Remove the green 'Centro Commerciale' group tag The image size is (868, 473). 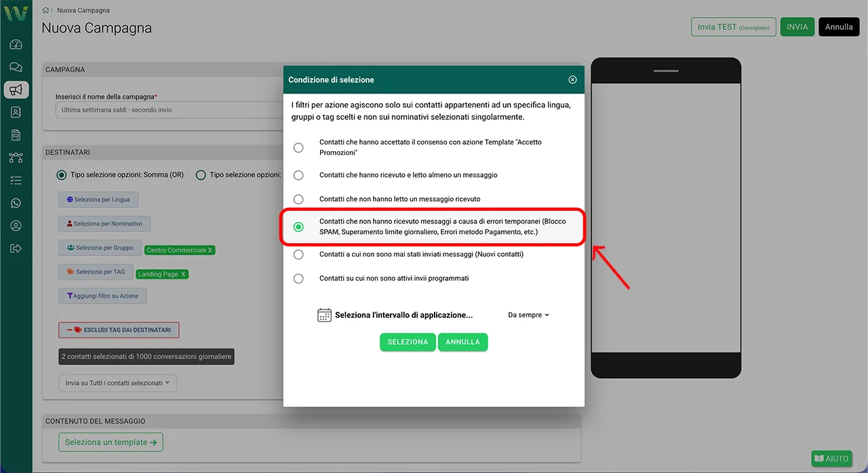[212, 249]
